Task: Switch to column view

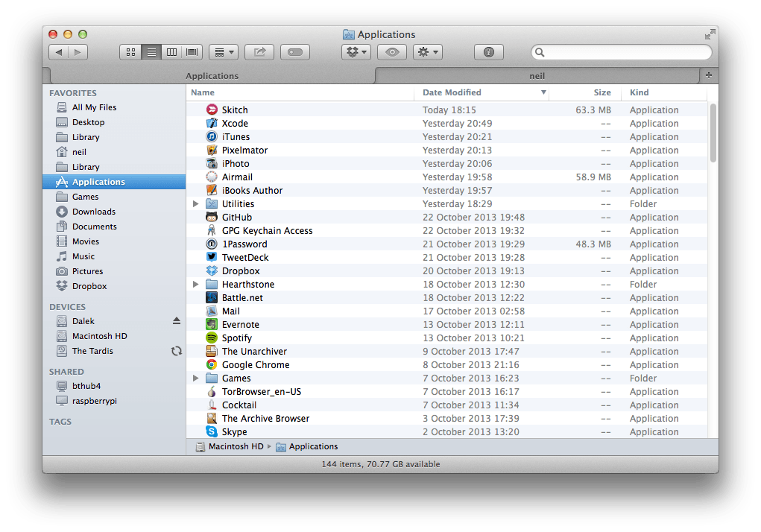Action: tap(171, 51)
